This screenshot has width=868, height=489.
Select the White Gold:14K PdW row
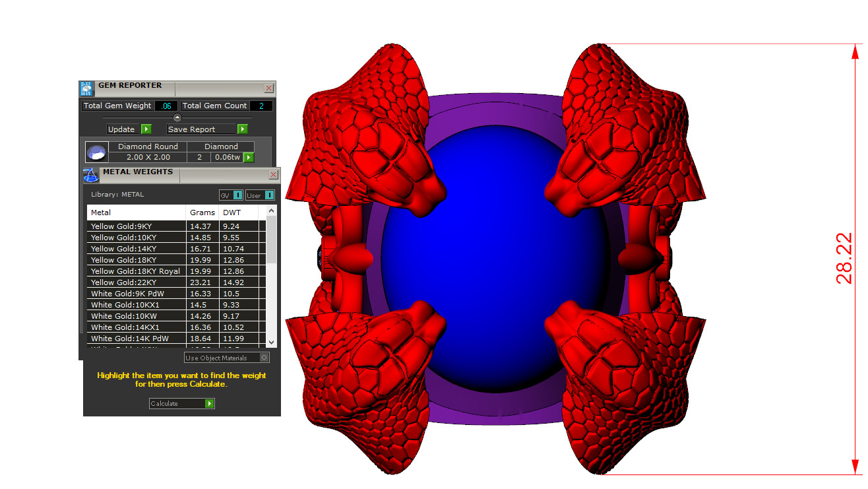[x=135, y=339]
